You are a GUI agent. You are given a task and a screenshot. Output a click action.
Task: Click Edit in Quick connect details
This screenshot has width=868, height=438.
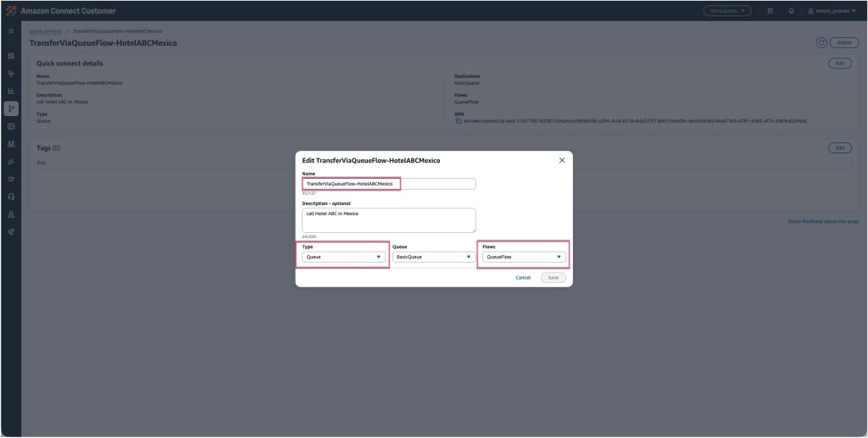[840, 64]
